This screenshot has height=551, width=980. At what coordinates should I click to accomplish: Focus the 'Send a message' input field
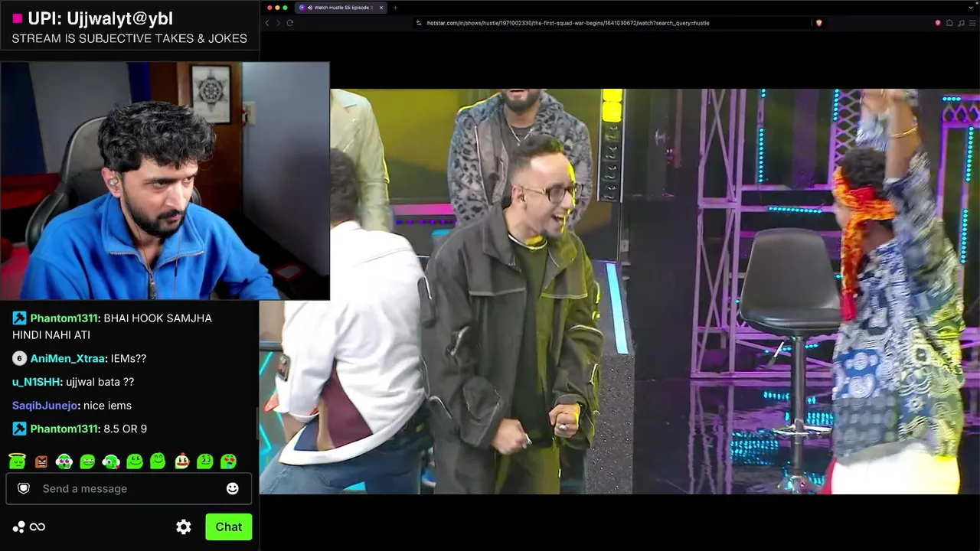129,488
